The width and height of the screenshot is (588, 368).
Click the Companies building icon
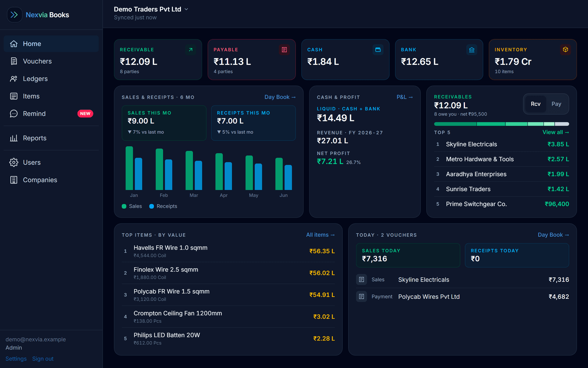pyautogui.click(x=14, y=180)
